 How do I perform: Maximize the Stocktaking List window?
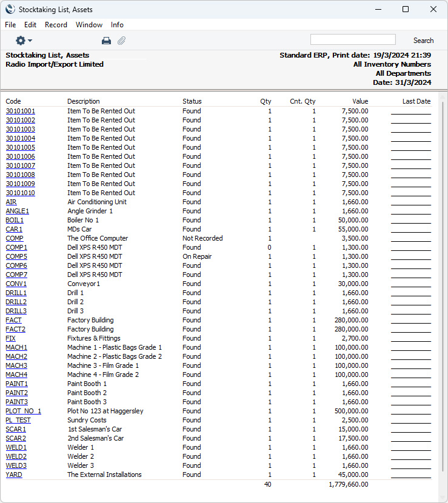pyautogui.click(x=406, y=9)
